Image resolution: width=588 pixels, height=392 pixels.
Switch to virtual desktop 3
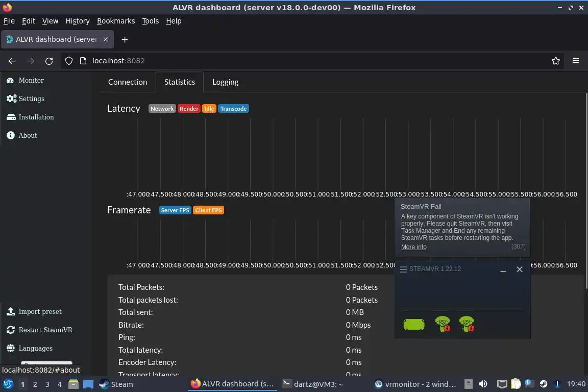47,384
